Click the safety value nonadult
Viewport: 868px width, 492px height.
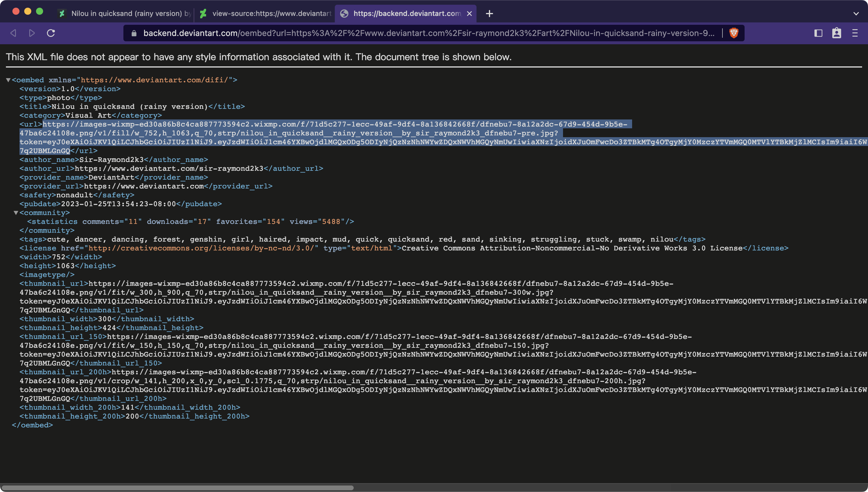(x=74, y=195)
